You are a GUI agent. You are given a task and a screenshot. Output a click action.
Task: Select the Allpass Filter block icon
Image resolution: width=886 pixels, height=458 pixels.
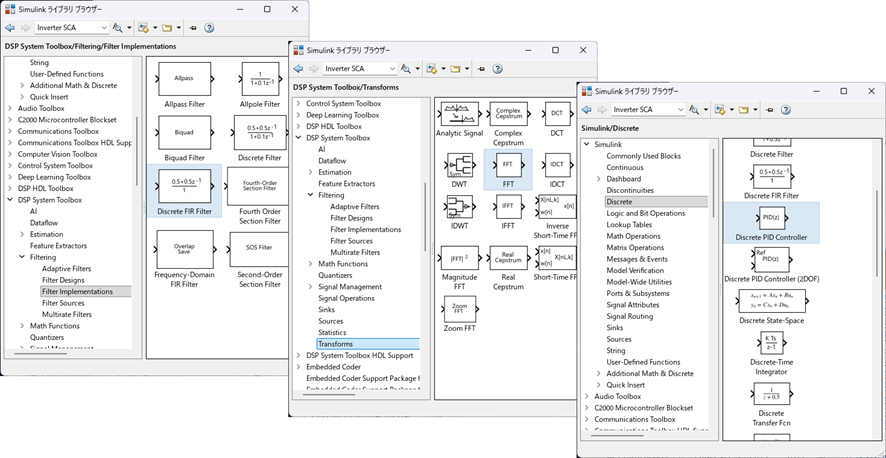pos(184,77)
